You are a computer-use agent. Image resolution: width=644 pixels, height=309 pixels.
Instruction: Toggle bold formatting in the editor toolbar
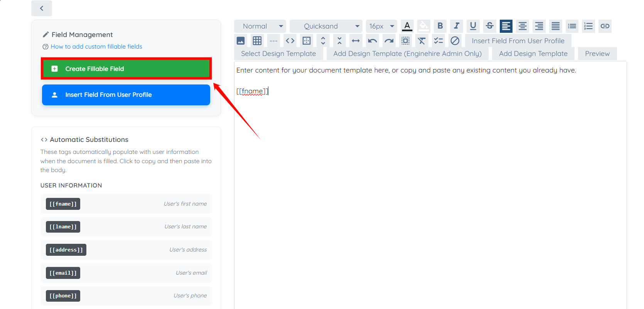click(440, 26)
